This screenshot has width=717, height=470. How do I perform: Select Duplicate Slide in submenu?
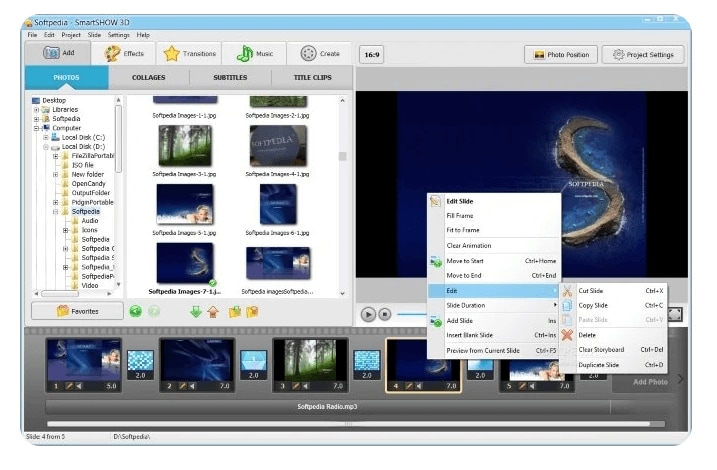click(613, 365)
